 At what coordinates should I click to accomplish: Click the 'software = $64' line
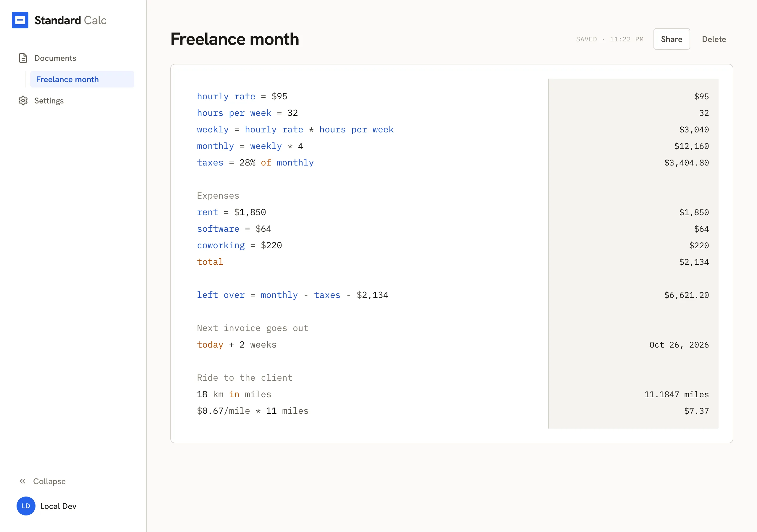pyautogui.click(x=234, y=229)
